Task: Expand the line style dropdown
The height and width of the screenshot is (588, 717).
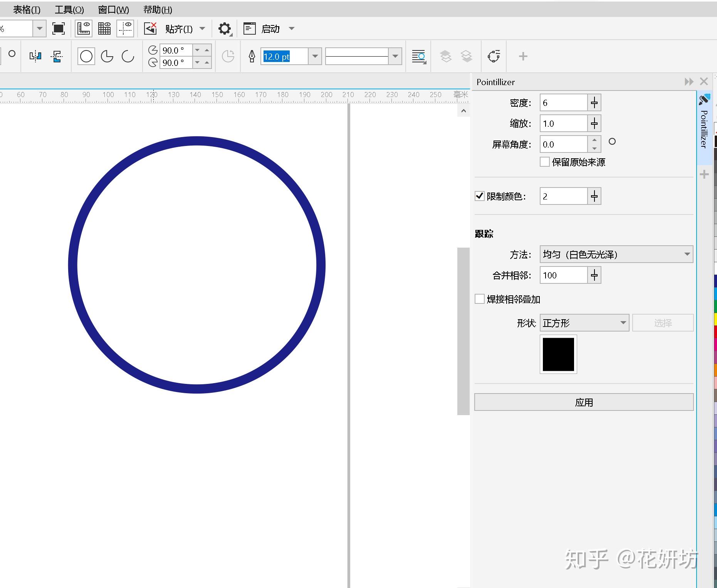Action: (x=395, y=57)
